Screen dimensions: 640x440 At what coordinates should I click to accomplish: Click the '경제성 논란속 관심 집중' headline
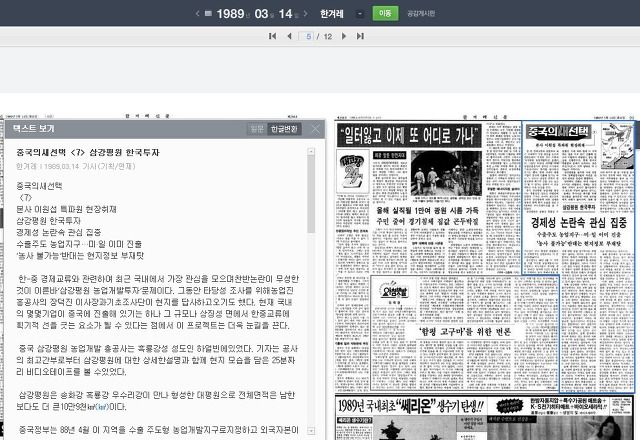coord(578,222)
